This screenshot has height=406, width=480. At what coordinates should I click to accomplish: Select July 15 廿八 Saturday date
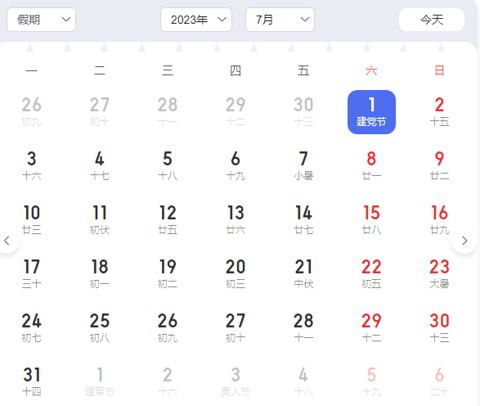coord(372,220)
